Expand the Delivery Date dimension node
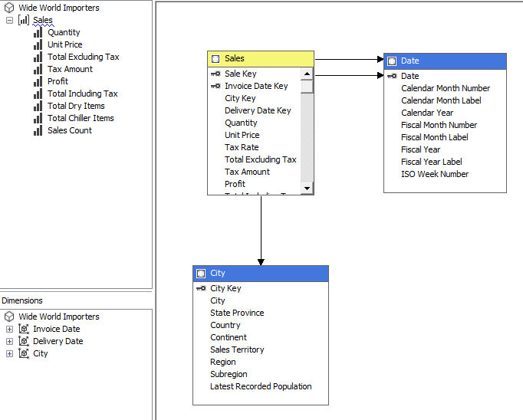Screen dimensions: 523x420 pyautogui.click(x=9, y=341)
